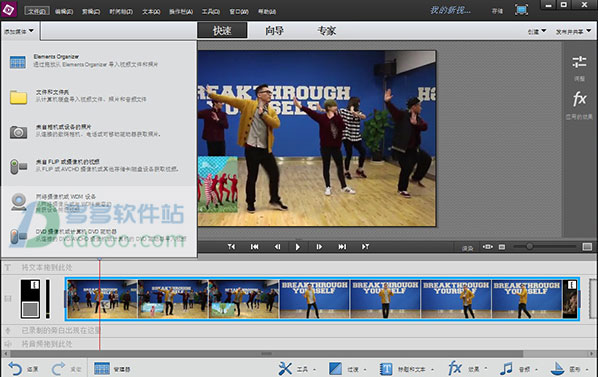Expand the 创建 dropdown
This screenshot has width=598, height=377.
(x=537, y=32)
